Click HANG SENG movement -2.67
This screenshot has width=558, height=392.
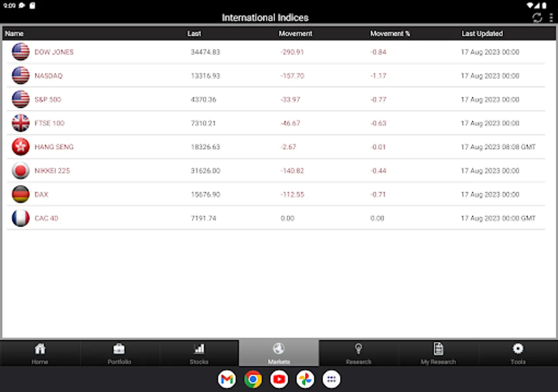click(288, 147)
